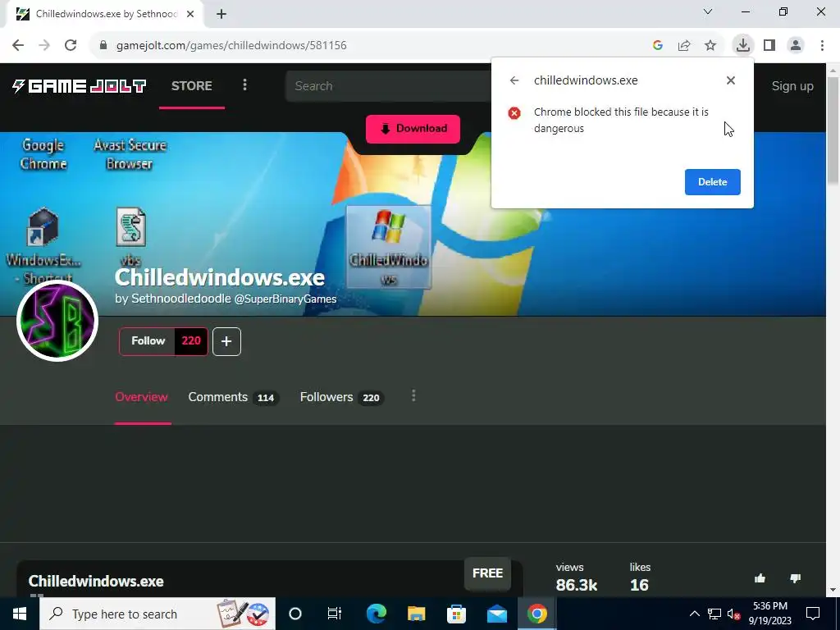Click the Game Jolt logo
The image size is (840, 630).
pyautogui.click(x=80, y=85)
